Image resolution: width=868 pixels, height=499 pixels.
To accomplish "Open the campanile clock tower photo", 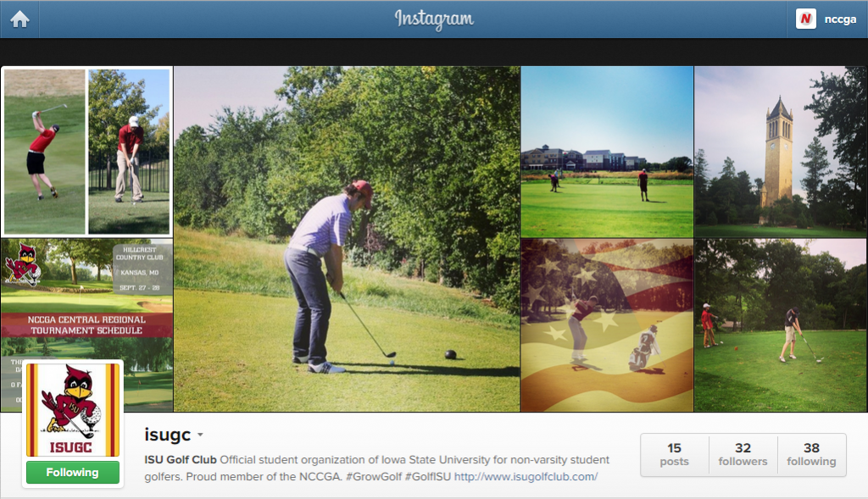I will tap(781, 152).
